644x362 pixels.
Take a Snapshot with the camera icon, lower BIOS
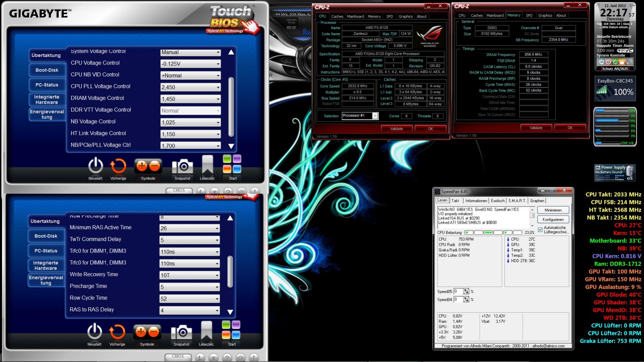click(181, 332)
